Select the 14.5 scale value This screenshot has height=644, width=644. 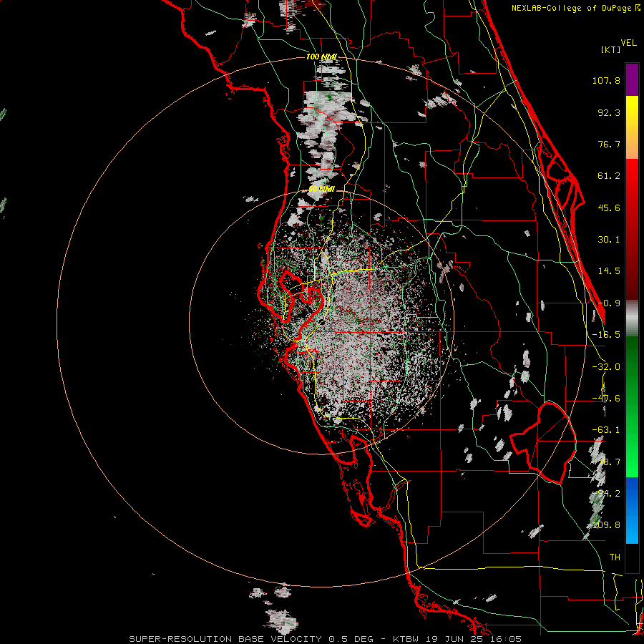click(x=609, y=271)
